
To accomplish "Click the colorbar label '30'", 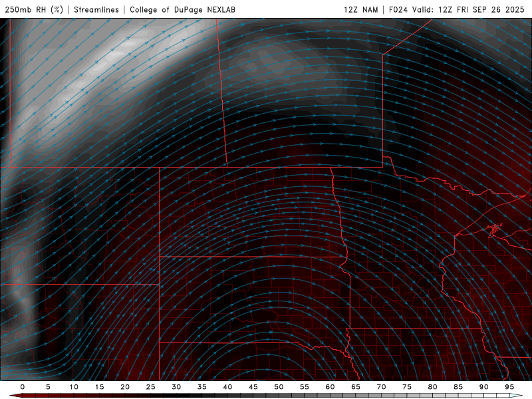I will [176, 387].
